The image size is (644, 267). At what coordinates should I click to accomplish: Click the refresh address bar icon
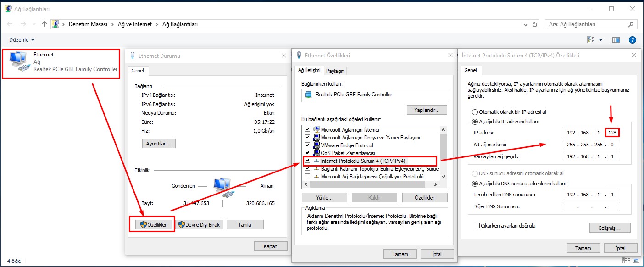(535, 24)
